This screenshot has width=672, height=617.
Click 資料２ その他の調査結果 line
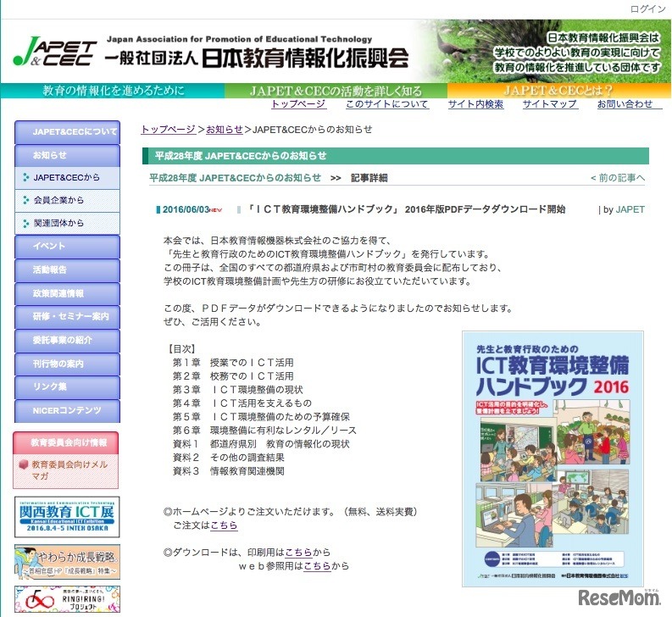pyautogui.click(x=229, y=458)
